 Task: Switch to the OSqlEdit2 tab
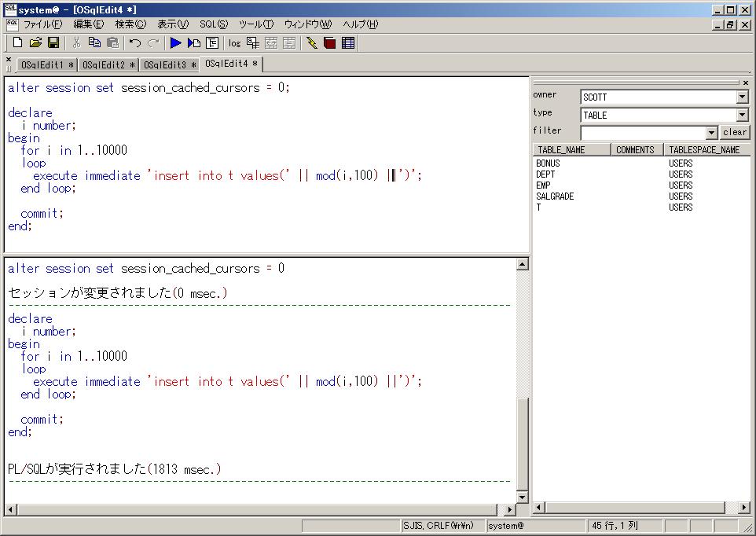pyautogui.click(x=108, y=64)
